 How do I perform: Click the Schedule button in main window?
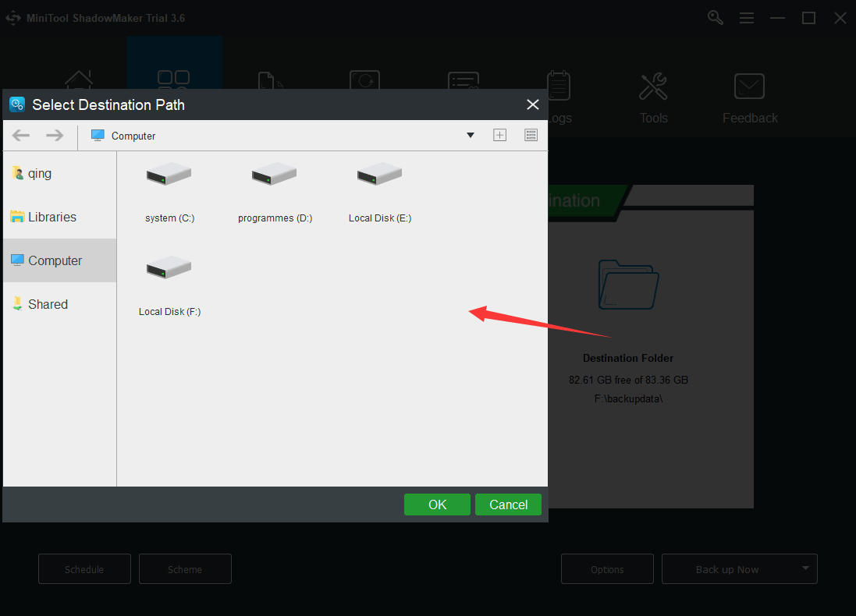(84, 569)
